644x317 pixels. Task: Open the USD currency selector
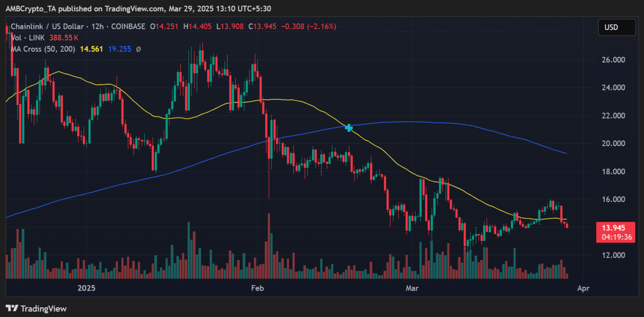(616, 27)
